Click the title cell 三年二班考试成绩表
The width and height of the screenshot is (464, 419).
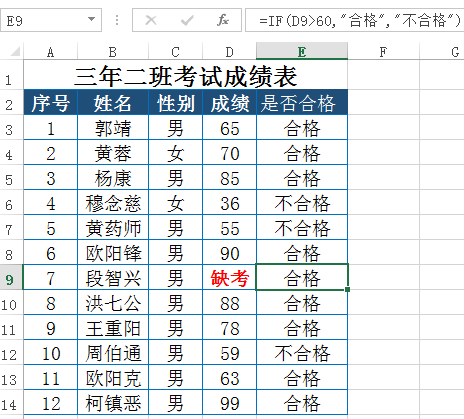pos(186,76)
